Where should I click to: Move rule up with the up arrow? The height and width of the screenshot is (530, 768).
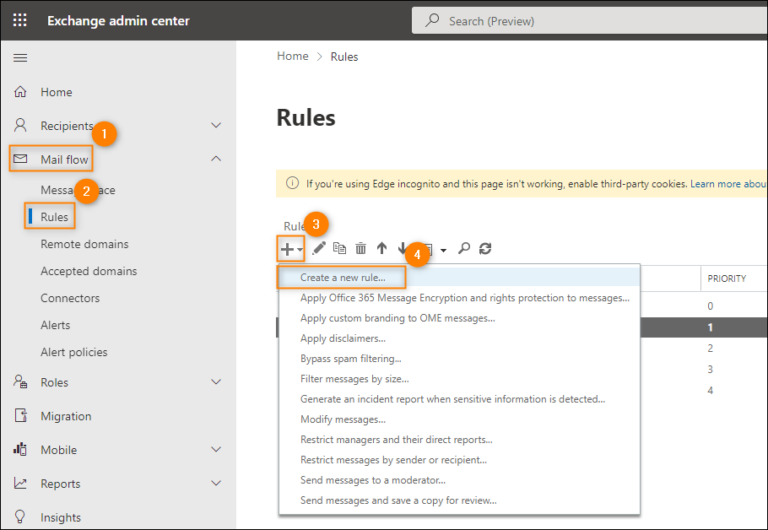(x=381, y=248)
